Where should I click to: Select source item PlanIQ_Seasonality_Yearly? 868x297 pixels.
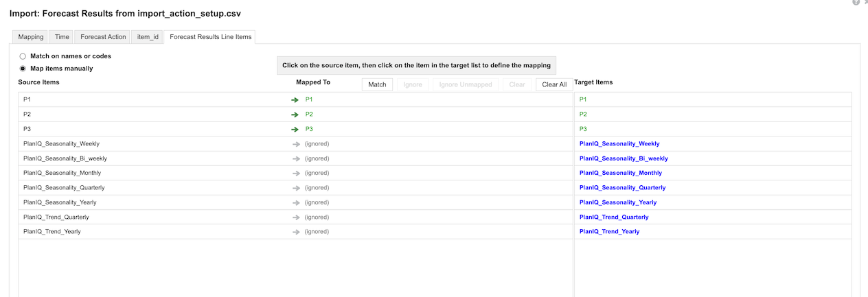tap(60, 202)
